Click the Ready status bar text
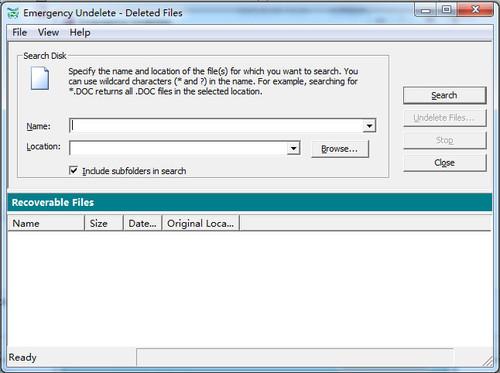This screenshot has height=373, width=500. point(23,357)
